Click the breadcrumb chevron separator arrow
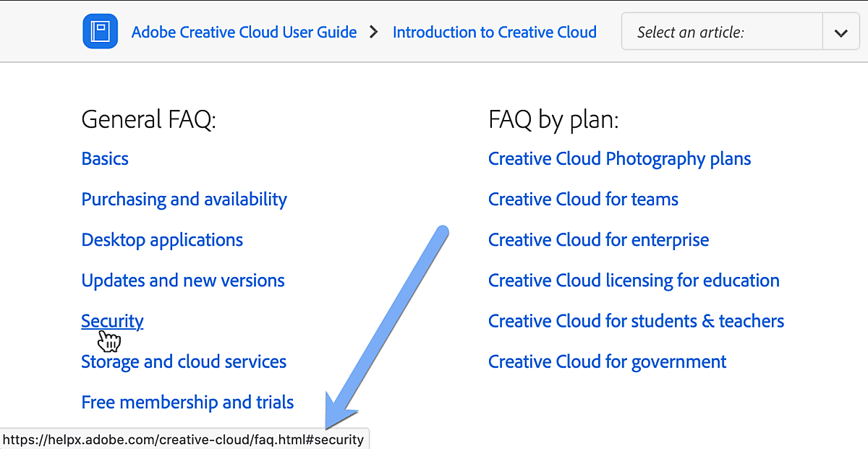This screenshot has height=449, width=868. (374, 33)
